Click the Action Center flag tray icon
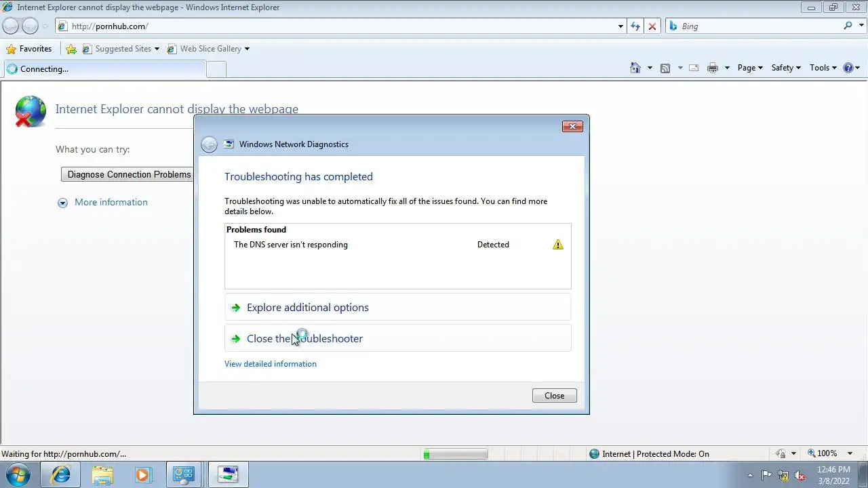 [x=766, y=475]
